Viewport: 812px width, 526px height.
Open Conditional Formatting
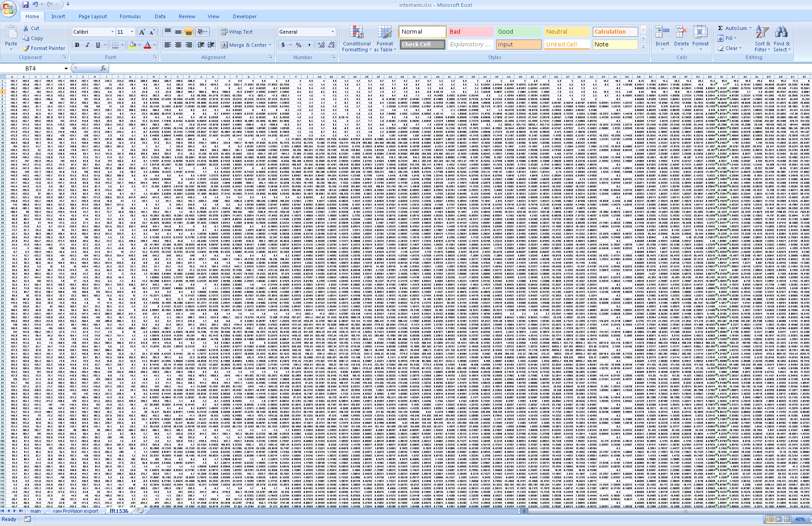click(357, 39)
